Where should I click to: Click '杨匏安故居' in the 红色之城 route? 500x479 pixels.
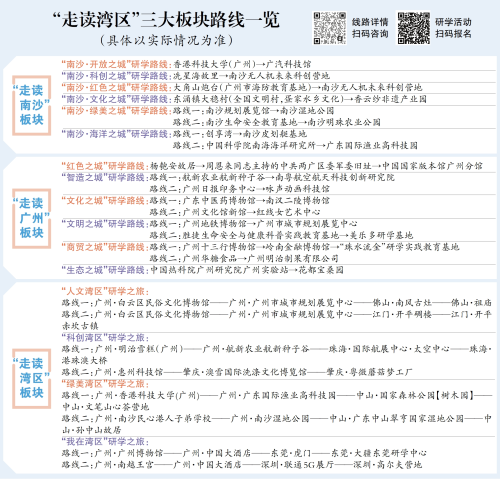[173, 166]
